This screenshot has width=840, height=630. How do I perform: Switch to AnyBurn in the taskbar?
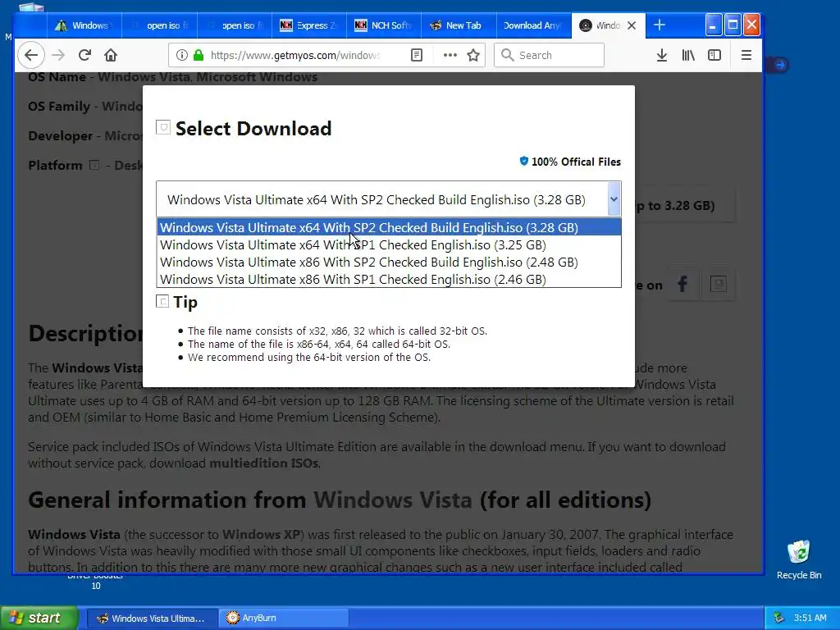click(x=283, y=618)
